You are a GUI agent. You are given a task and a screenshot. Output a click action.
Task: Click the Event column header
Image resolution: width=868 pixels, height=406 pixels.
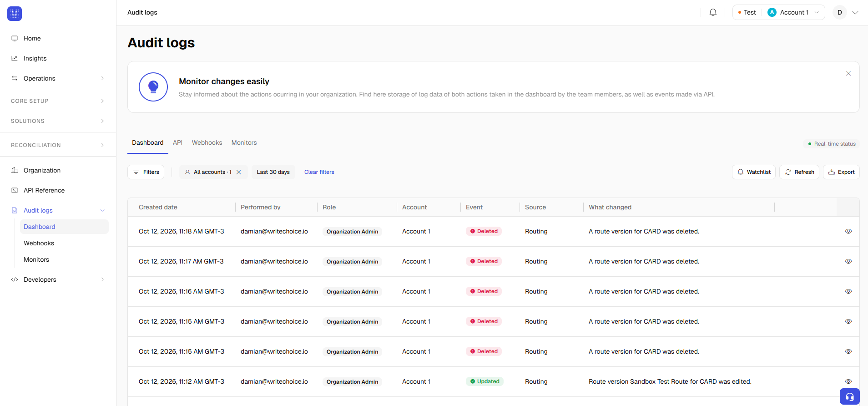click(x=474, y=207)
